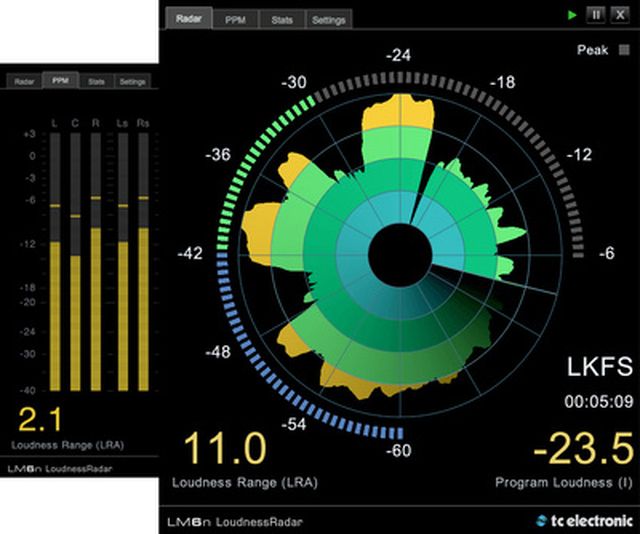Click the tc electronic logo
Screen dimensions: 640x534
pos(584,521)
